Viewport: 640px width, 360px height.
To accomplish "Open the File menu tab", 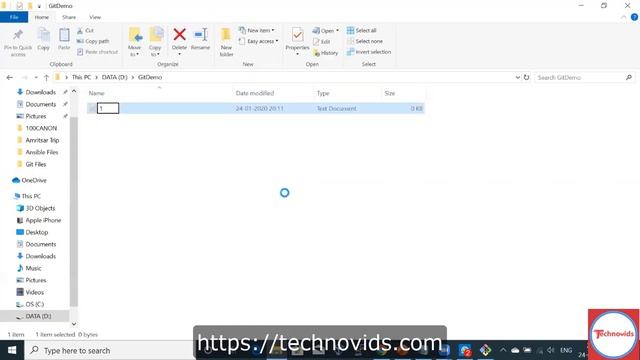I will tap(14, 17).
